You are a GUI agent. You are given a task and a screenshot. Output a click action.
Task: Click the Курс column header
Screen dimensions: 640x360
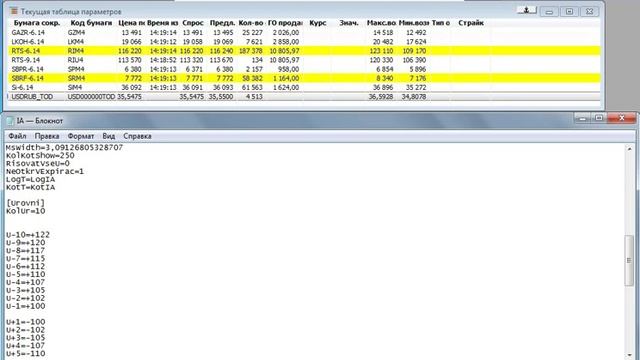click(x=318, y=23)
